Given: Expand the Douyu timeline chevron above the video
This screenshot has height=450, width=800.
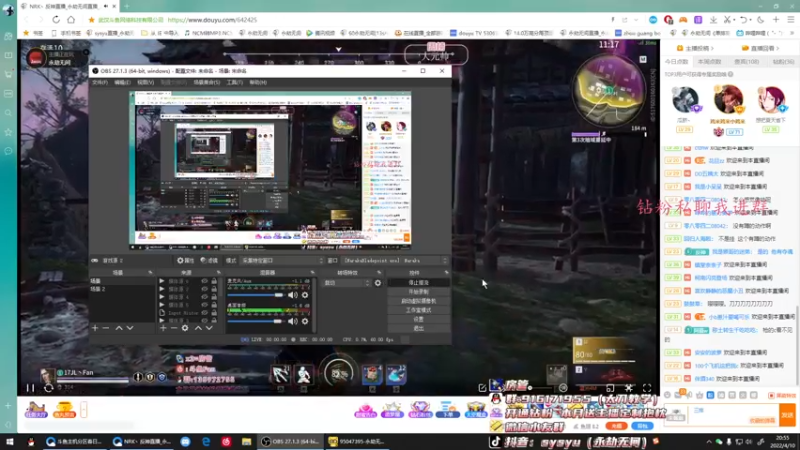Looking at the screenshot, I should (x=338, y=49).
